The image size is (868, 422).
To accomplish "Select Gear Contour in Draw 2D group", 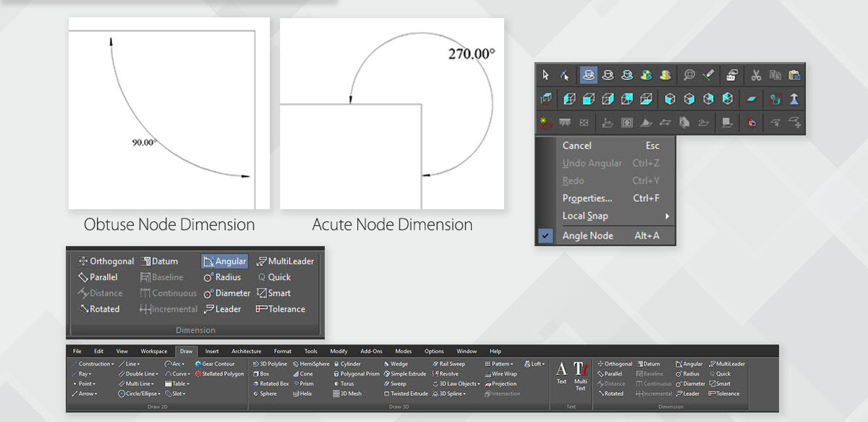I will point(214,364).
